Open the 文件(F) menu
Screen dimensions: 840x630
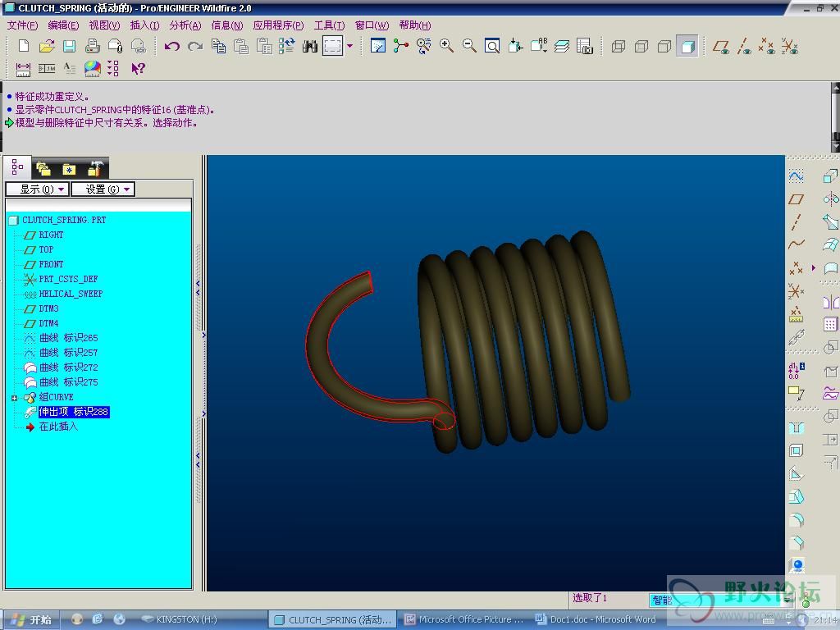pyautogui.click(x=22, y=25)
